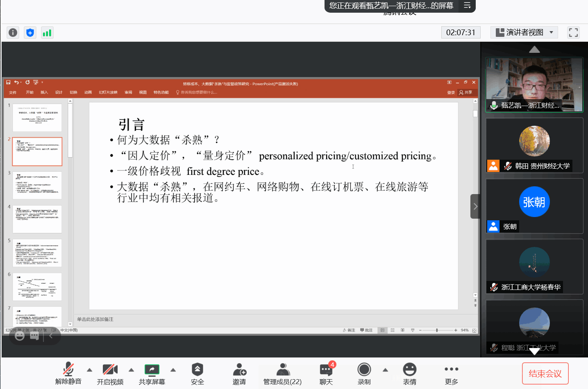Open the meeting info icon
The image size is (588, 389).
click(13, 32)
